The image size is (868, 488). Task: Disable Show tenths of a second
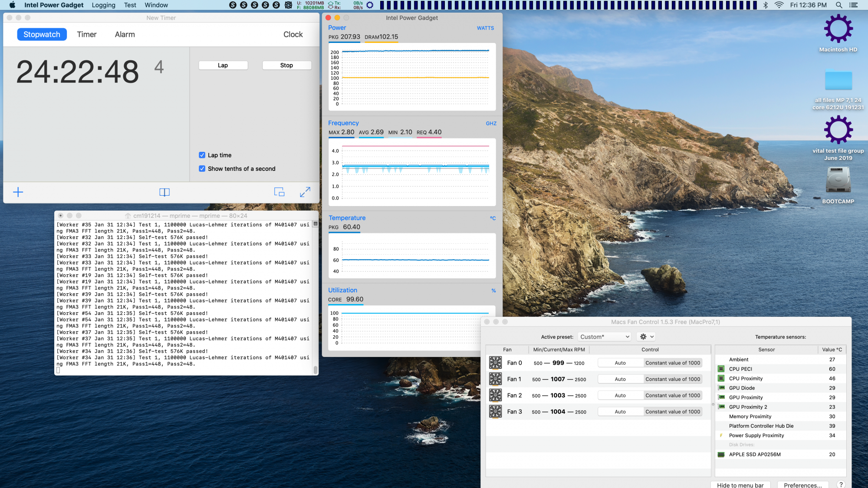point(202,169)
